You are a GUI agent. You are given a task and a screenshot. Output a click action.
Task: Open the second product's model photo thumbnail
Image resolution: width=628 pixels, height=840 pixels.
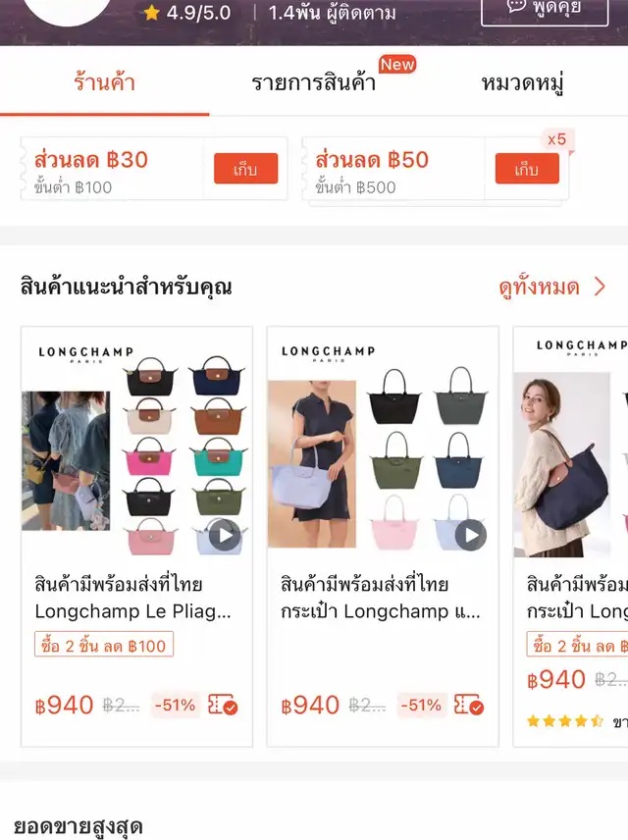click(x=312, y=464)
